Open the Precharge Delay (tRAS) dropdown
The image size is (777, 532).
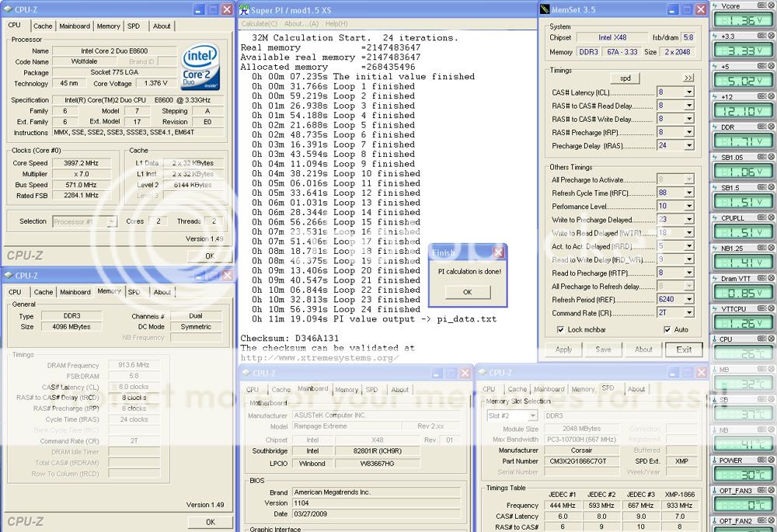(689, 146)
